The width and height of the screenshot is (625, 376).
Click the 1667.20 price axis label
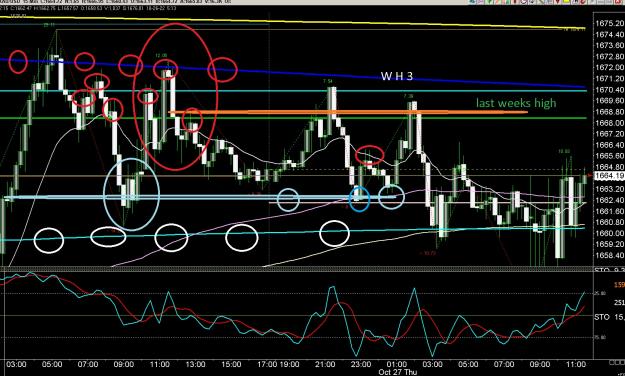pos(609,134)
